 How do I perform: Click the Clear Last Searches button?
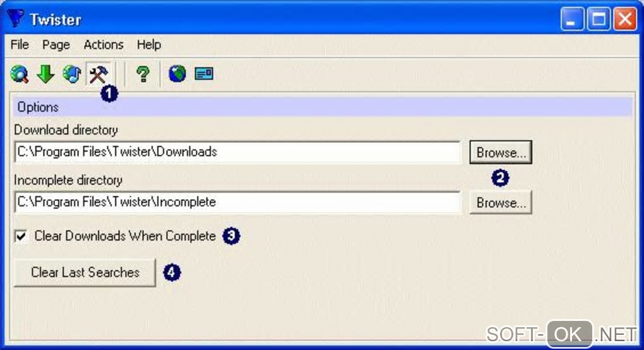point(85,272)
